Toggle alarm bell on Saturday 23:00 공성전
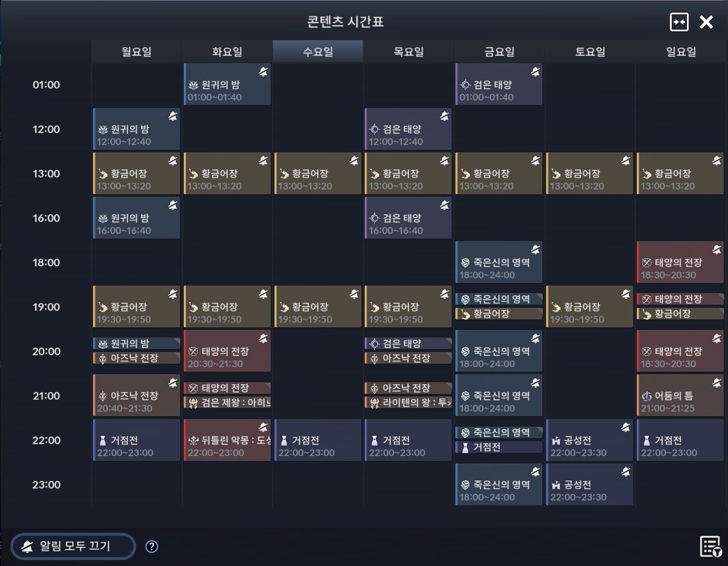The image size is (728, 566). click(626, 472)
